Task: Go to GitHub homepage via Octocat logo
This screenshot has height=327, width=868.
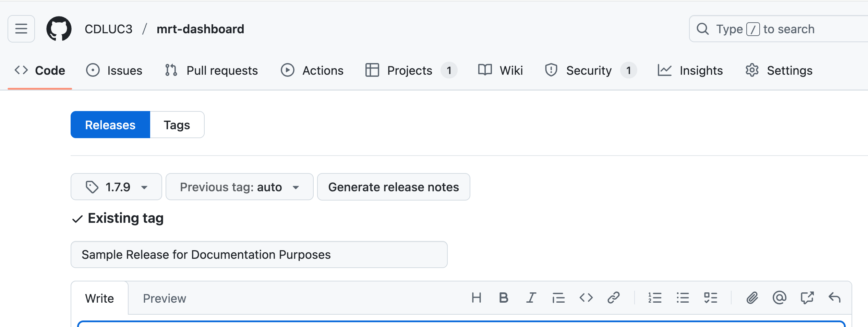Action: pyautogui.click(x=59, y=29)
